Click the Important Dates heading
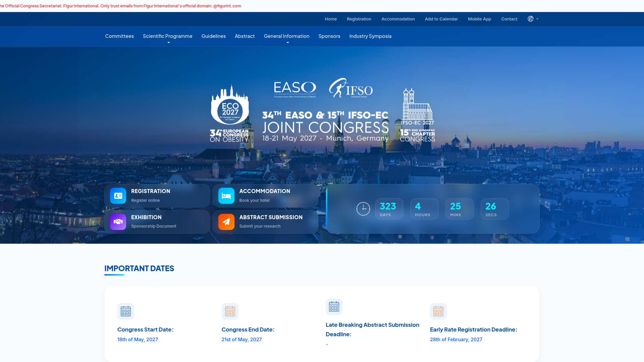This screenshot has height=362, width=644. [139, 268]
